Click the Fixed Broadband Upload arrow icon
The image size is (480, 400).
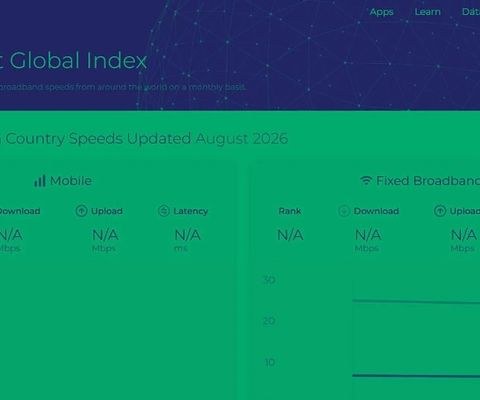tap(440, 211)
